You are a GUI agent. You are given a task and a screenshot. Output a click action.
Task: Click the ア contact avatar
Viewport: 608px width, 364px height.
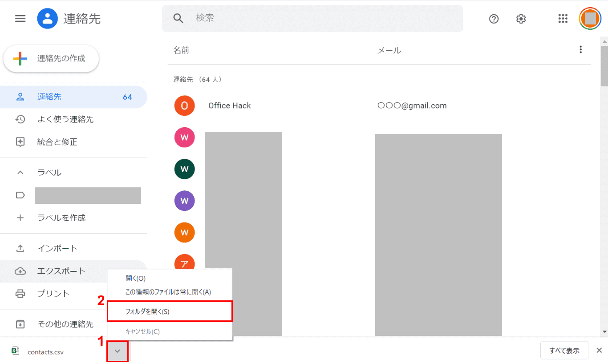point(185,263)
